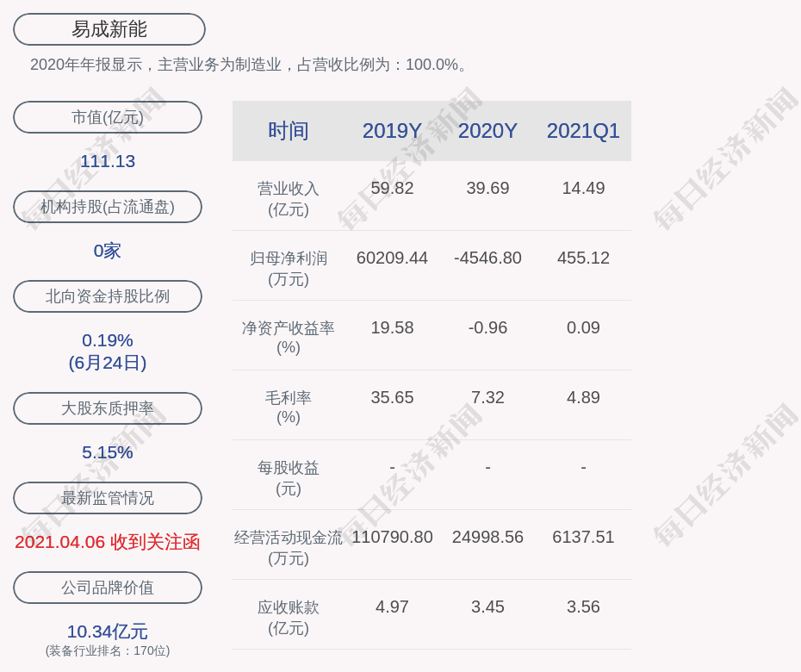
Task: Select the 市值(亿元) label button
Action: coord(108,117)
